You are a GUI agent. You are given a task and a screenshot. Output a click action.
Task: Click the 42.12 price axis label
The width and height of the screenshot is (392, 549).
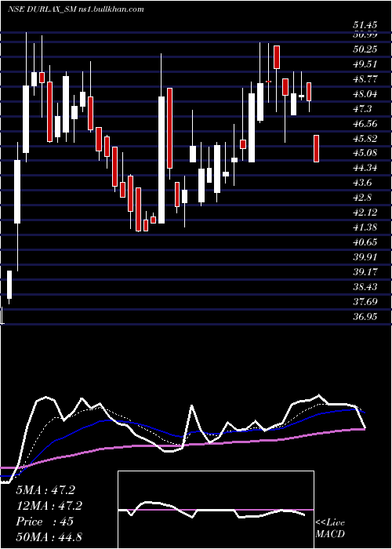tap(365, 213)
